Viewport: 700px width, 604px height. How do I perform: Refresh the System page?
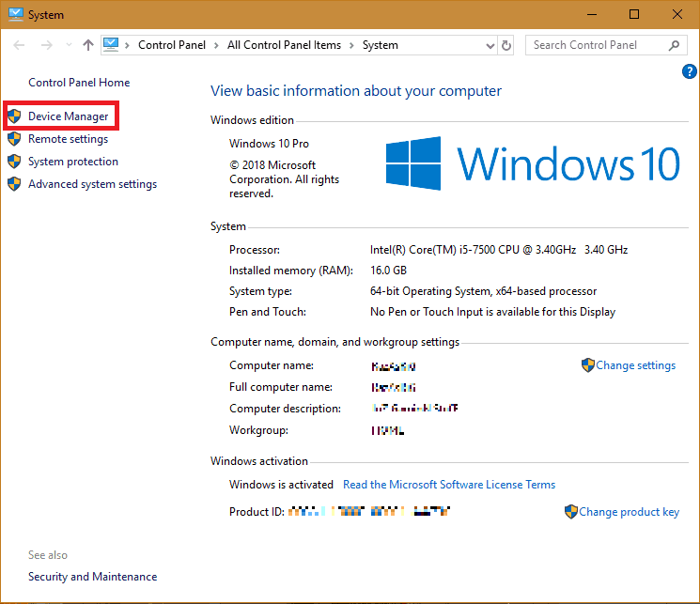click(x=506, y=45)
